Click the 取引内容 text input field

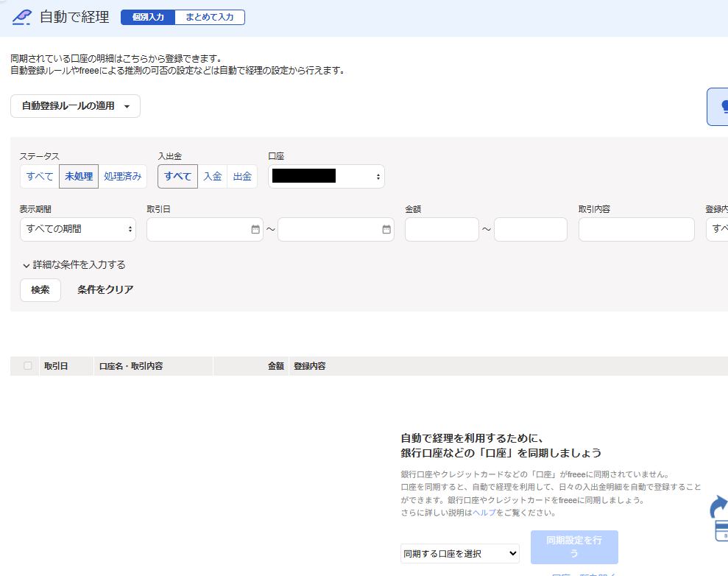click(x=636, y=229)
